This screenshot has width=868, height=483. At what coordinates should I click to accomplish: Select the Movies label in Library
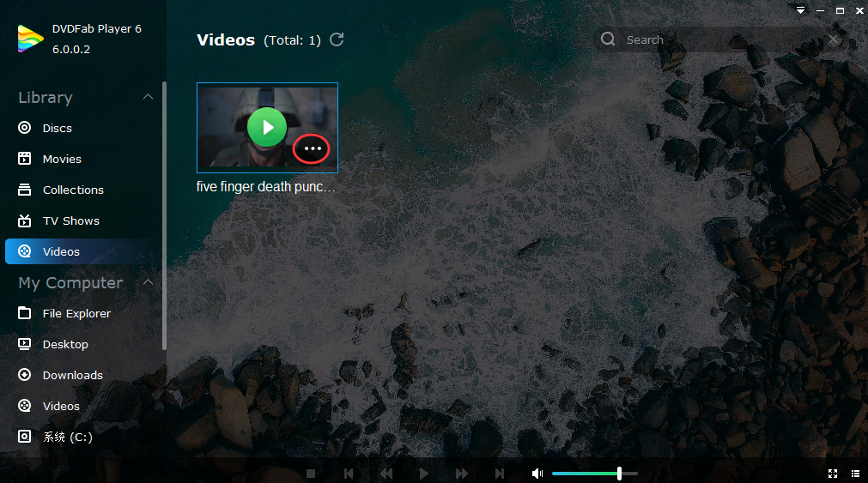[62, 160]
